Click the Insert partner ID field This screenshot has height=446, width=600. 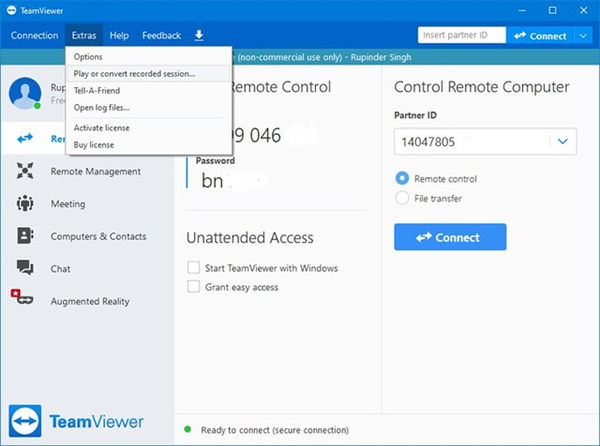coord(460,36)
